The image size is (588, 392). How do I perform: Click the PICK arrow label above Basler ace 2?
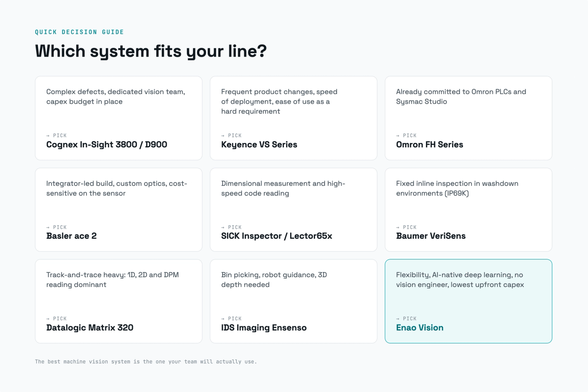[x=57, y=227]
